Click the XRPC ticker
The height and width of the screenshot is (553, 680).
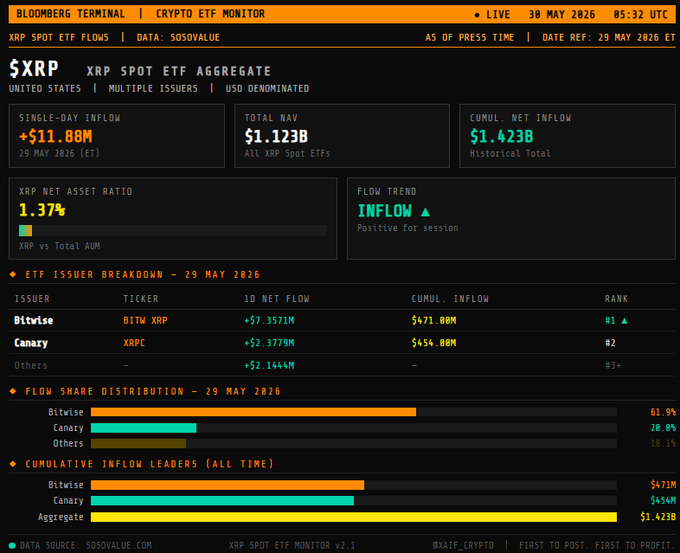click(x=134, y=343)
